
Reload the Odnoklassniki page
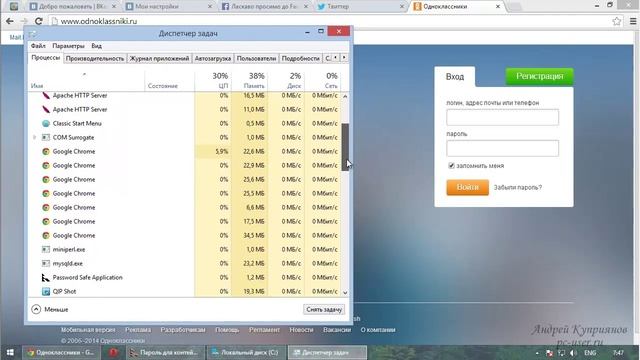pyautogui.click(x=38, y=21)
